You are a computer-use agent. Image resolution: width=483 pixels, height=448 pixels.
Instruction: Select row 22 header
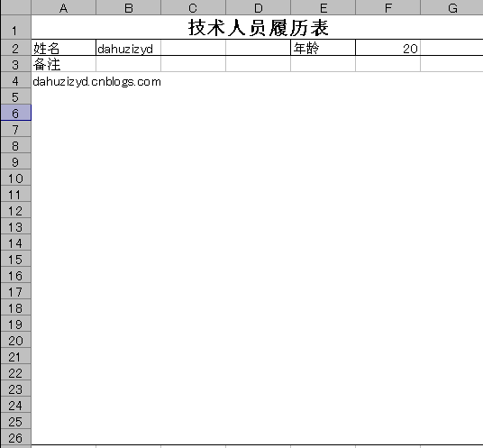pyautogui.click(x=15, y=372)
